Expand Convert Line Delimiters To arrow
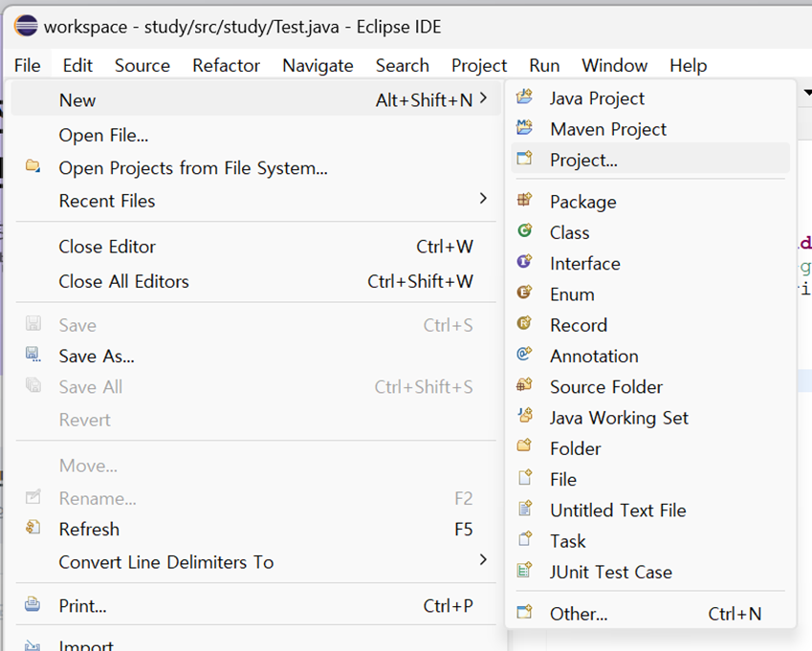This screenshot has height=651, width=812. pyautogui.click(x=483, y=559)
